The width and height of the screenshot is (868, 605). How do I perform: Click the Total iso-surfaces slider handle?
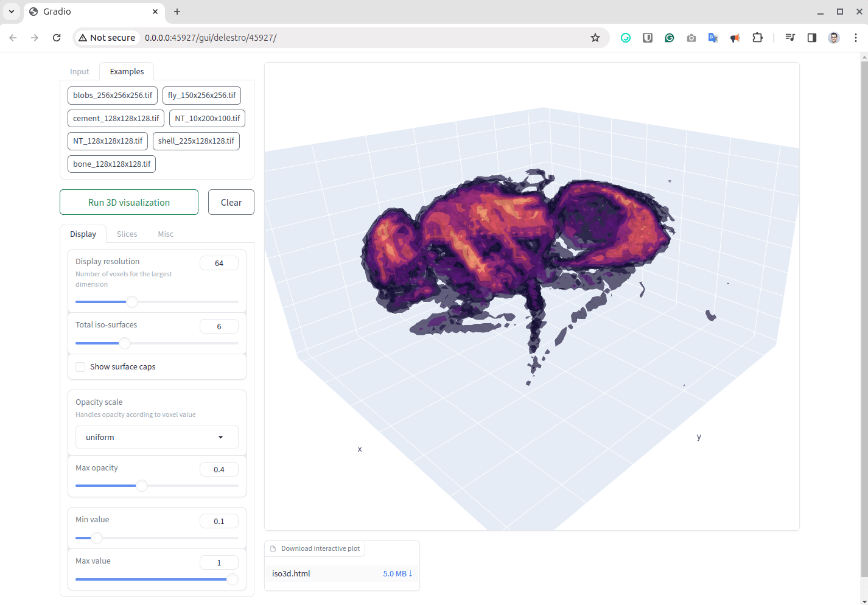click(x=125, y=343)
